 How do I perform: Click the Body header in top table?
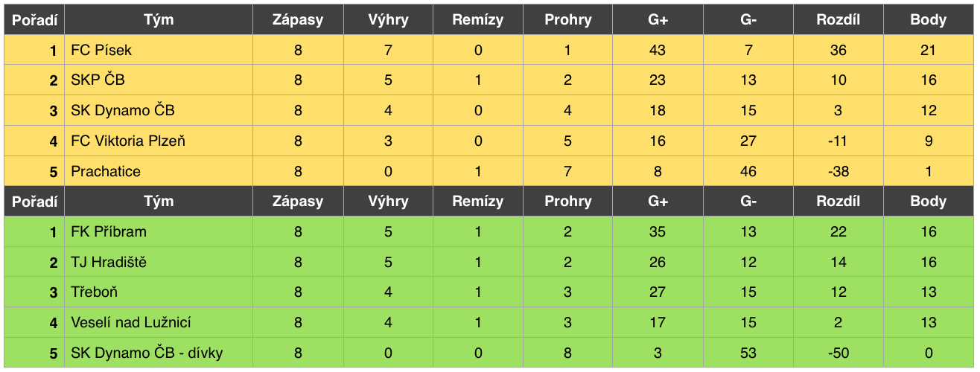click(929, 19)
